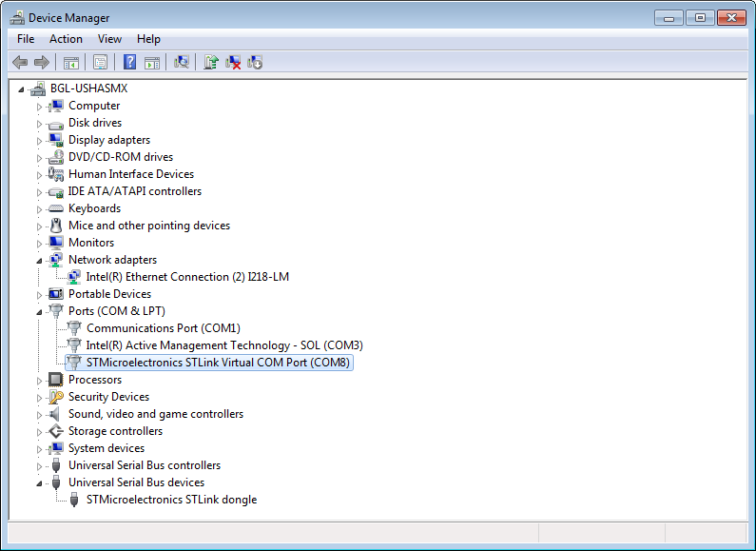
Task: Click the Disk drives category icon
Action: (56, 124)
